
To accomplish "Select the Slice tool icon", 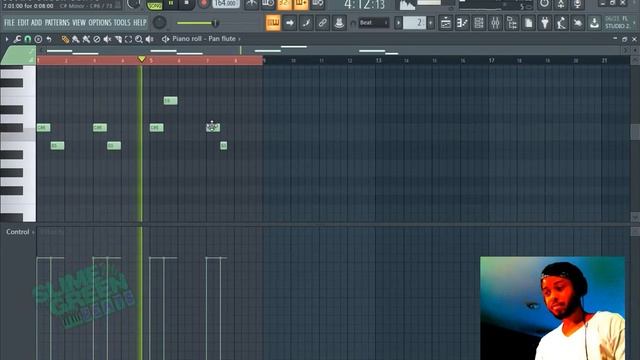I will 118,39.
